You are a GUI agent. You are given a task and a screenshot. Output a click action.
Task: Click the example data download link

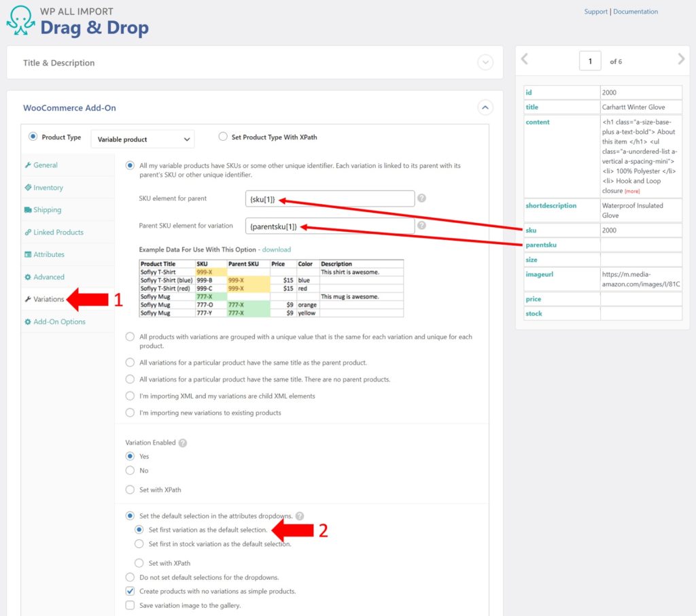[277, 250]
